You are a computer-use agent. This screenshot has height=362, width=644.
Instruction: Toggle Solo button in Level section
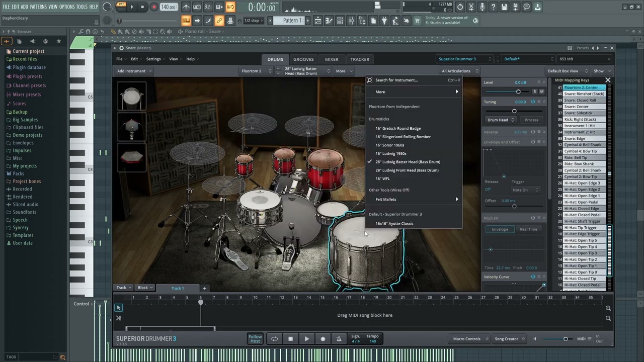tap(535, 92)
